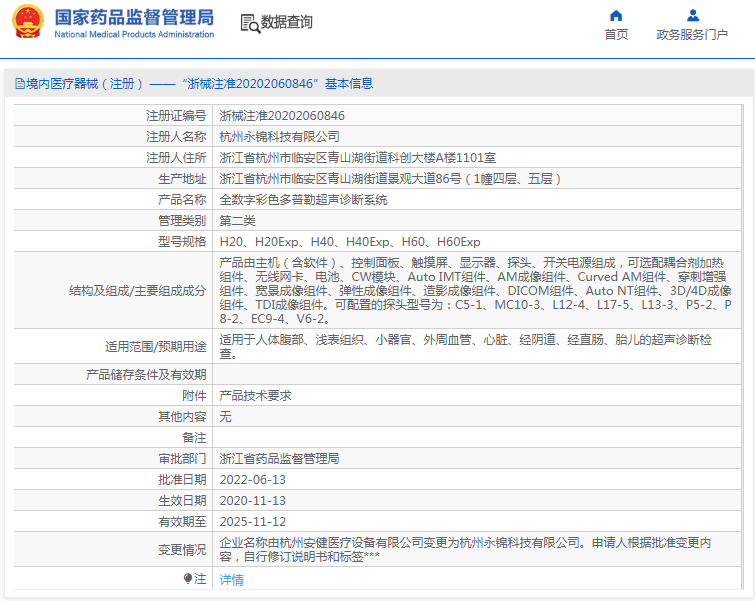The height and width of the screenshot is (601, 755).
Task: Click the 有效期至 row label
Action: click(182, 522)
